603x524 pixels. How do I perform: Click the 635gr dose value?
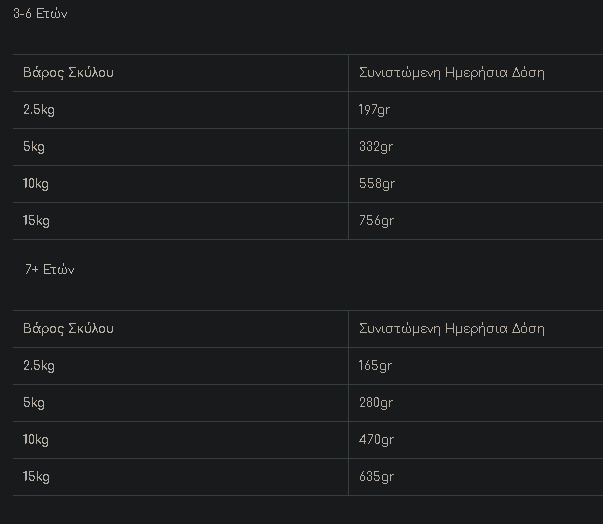(376, 477)
